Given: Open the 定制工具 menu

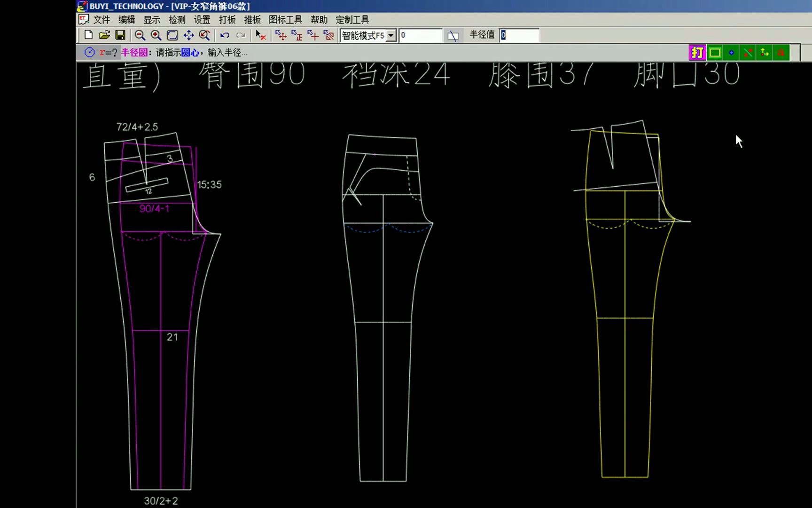Looking at the screenshot, I should (352, 20).
